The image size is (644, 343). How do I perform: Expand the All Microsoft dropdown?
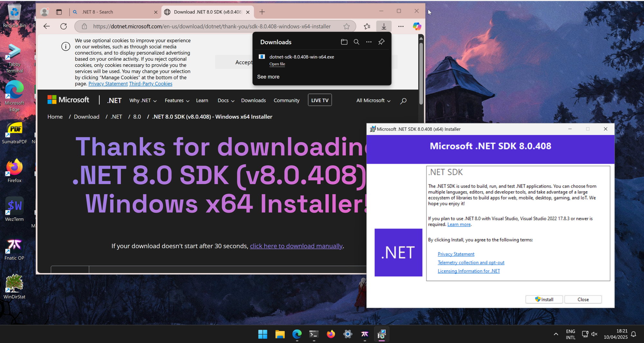374,101
